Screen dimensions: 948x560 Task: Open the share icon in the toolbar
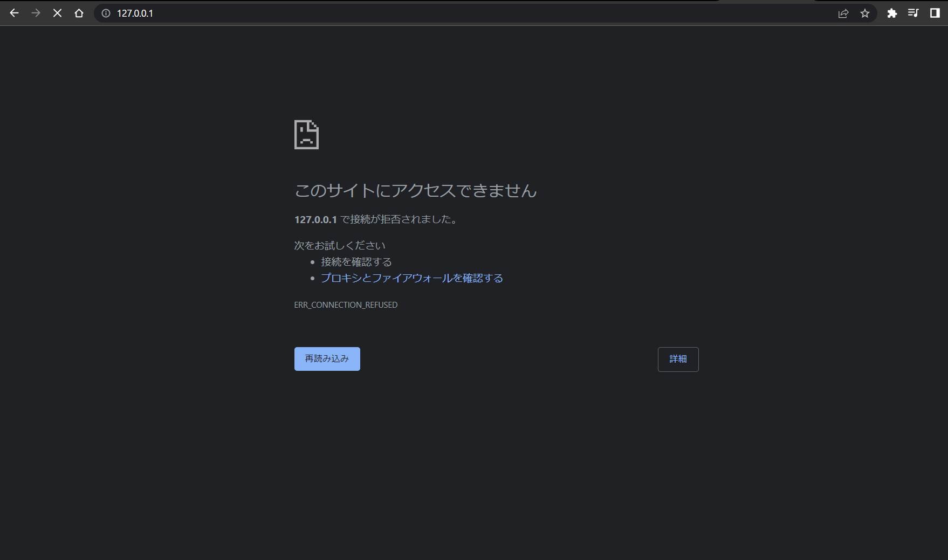click(842, 13)
